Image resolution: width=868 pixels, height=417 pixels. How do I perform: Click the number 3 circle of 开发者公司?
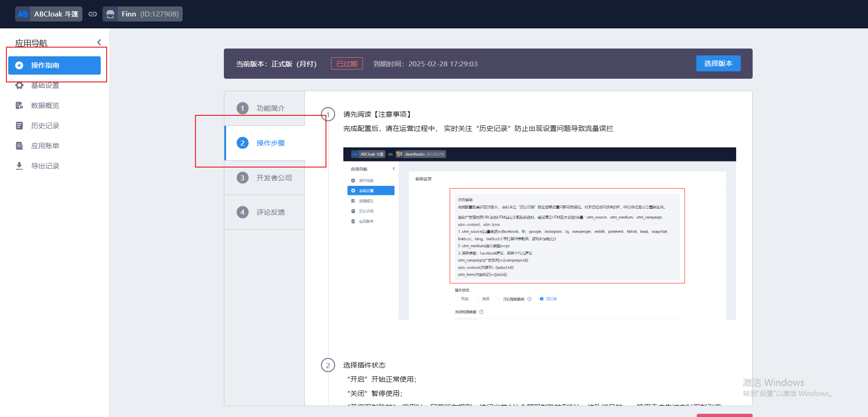pos(243,178)
